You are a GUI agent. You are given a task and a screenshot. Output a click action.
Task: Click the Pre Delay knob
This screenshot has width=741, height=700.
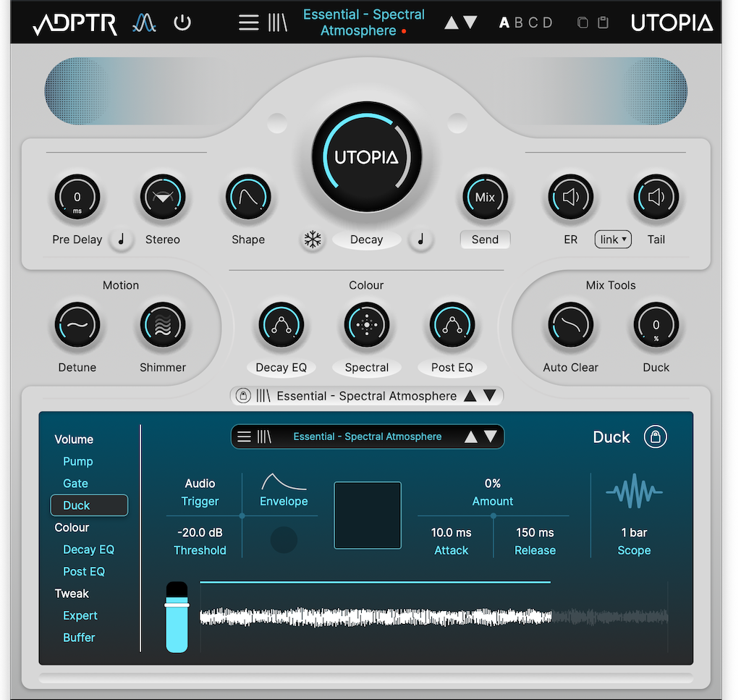(77, 197)
